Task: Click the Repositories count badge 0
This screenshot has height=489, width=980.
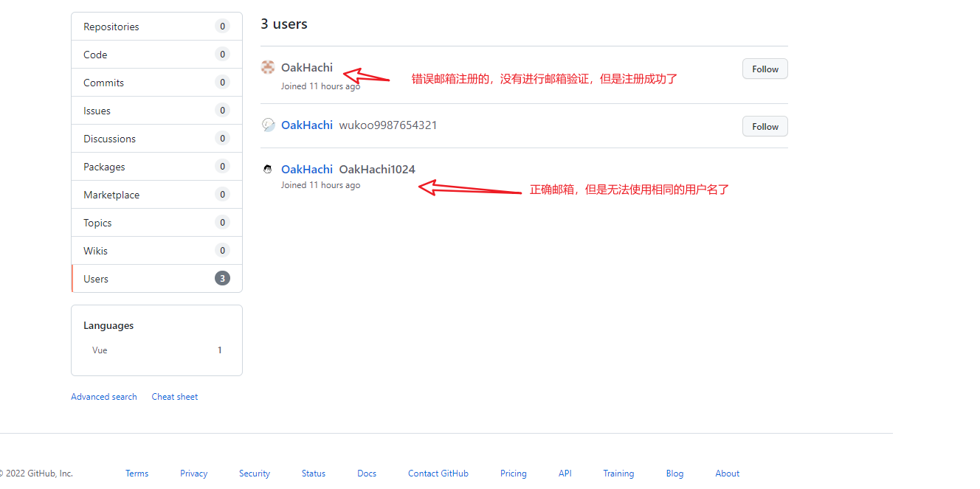Action: (x=222, y=26)
